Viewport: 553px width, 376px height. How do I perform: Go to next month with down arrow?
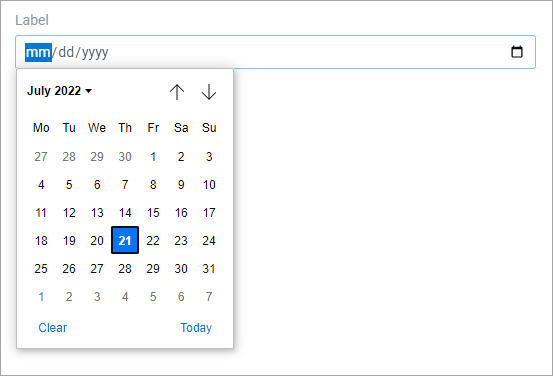(x=209, y=92)
